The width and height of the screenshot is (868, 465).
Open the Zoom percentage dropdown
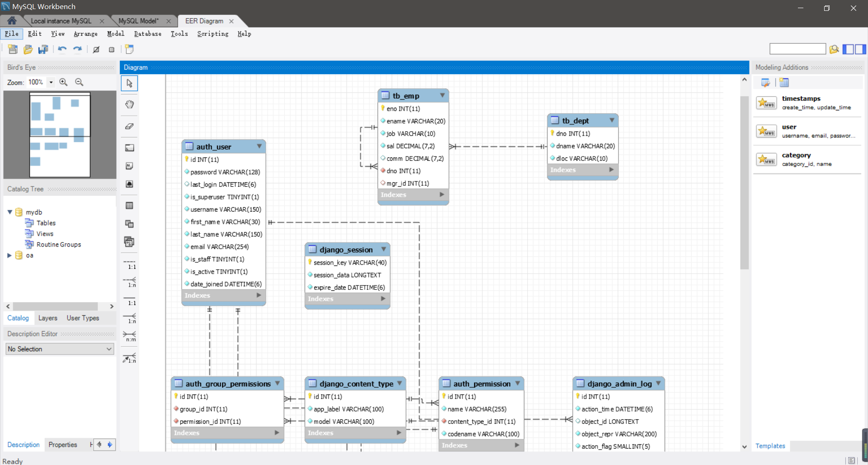51,82
